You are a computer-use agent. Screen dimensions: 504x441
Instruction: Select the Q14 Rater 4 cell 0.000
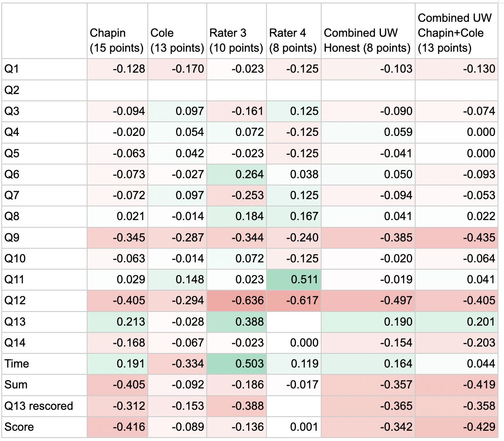(293, 343)
